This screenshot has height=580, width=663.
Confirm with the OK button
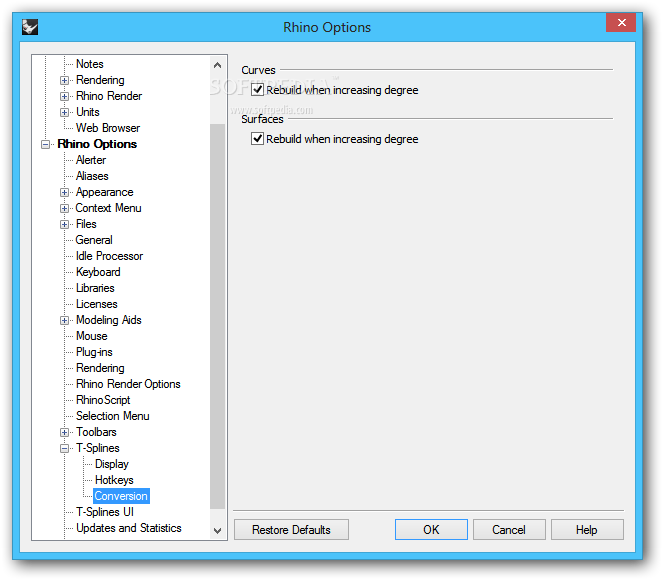point(431,530)
